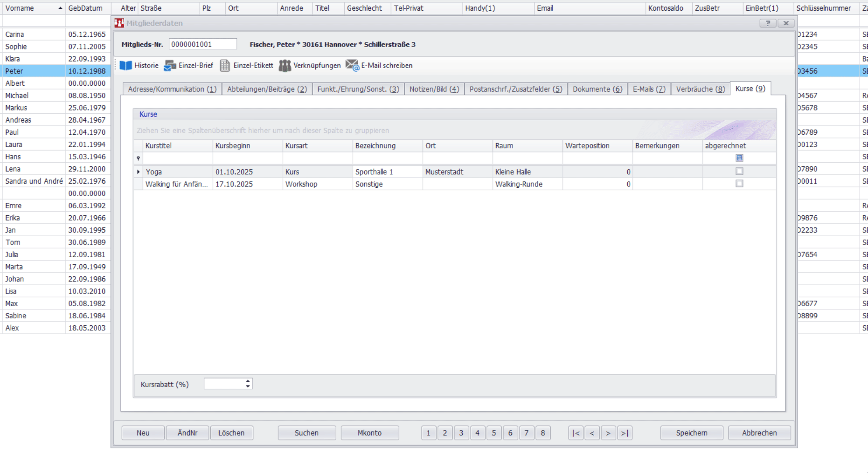Open Verknüpfungen people icon
Image resolution: width=868 pixels, height=473 pixels.
[285, 66]
